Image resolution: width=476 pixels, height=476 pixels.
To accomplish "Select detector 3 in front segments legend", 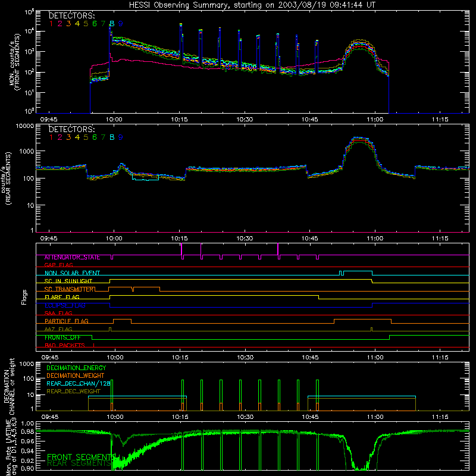I will [68, 24].
